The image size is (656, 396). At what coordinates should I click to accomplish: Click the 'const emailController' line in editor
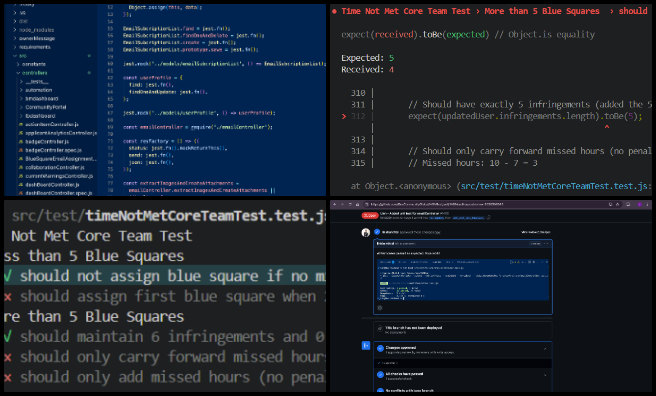(x=197, y=127)
